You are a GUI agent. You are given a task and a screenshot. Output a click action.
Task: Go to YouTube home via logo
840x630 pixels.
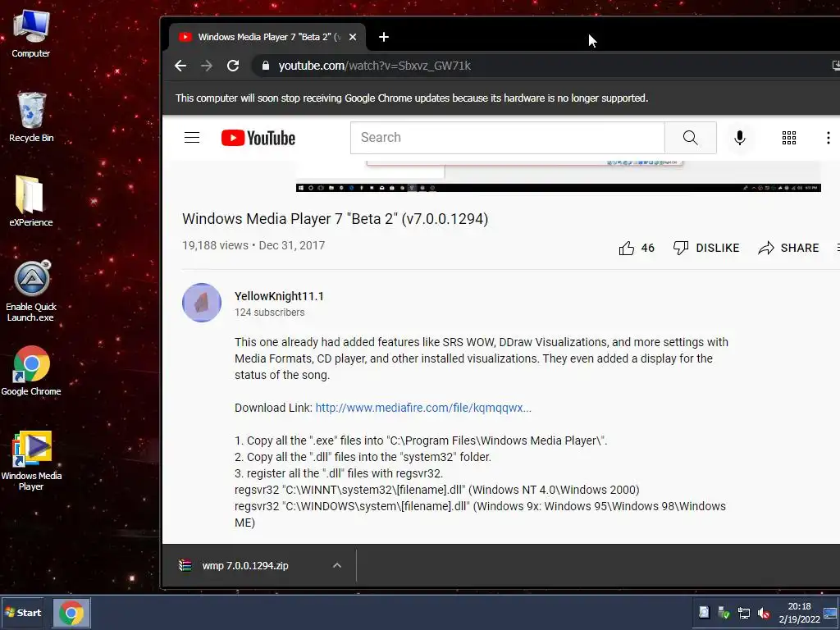point(258,138)
